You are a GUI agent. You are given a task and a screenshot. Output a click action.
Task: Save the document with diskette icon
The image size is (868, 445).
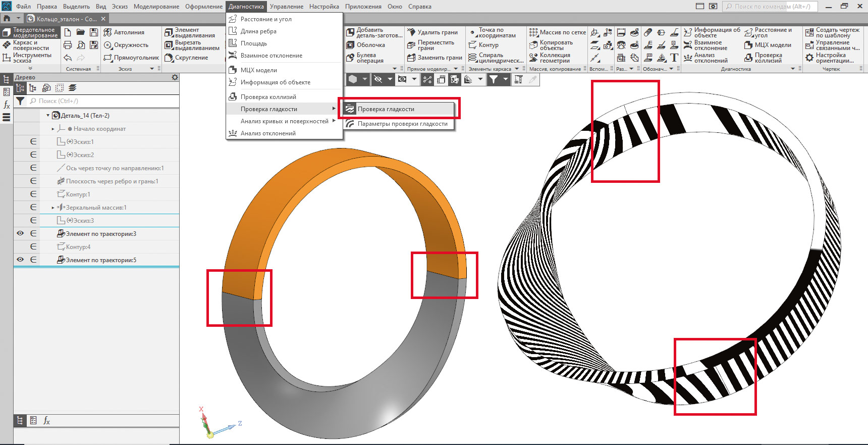tap(94, 32)
